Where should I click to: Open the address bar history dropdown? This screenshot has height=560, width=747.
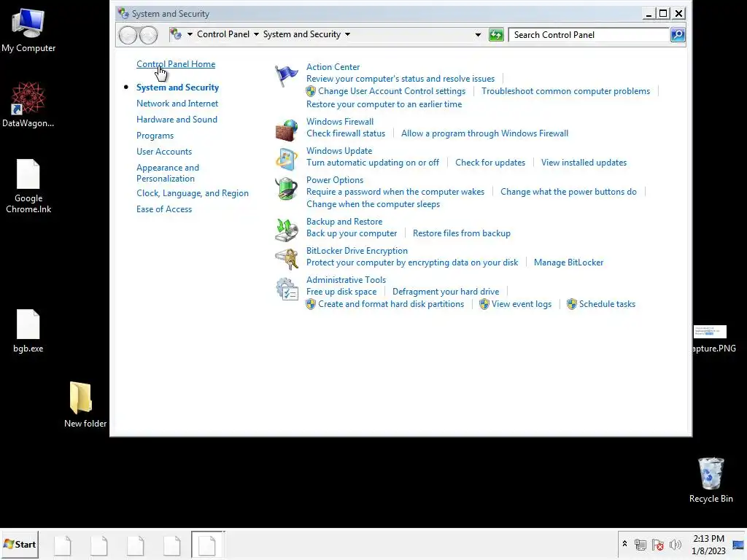(x=478, y=35)
